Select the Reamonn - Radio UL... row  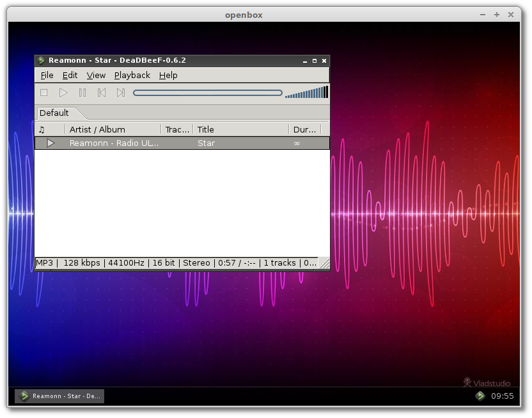[x=182, y=143]
